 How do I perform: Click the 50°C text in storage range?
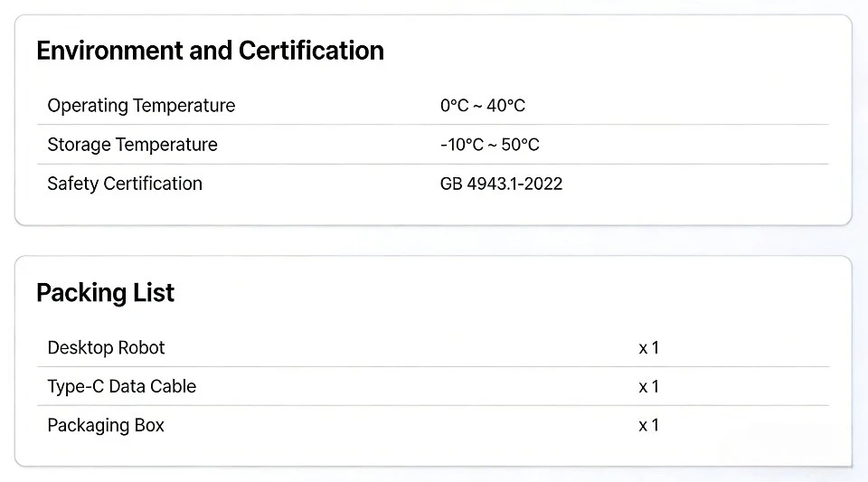click(521, 145)
